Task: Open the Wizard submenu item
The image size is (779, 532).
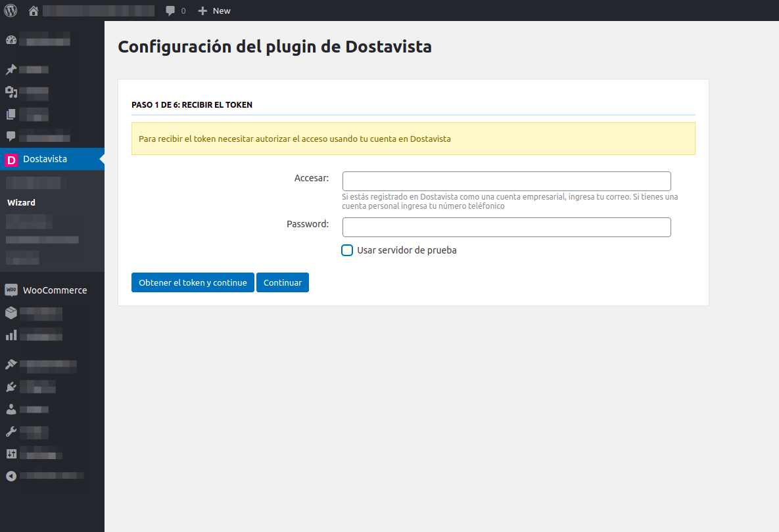Action: 21,202
